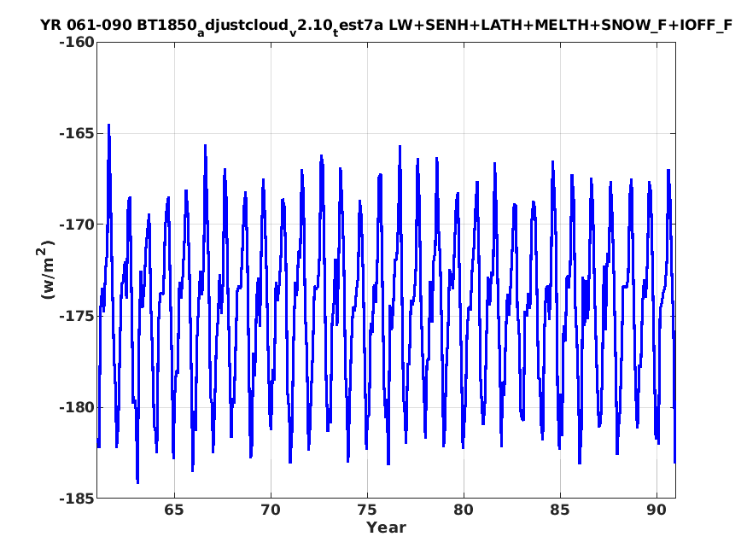The image size is (747, 560).
Task: Select the 'Year' x-axis label
Action: tap(386, 528)
